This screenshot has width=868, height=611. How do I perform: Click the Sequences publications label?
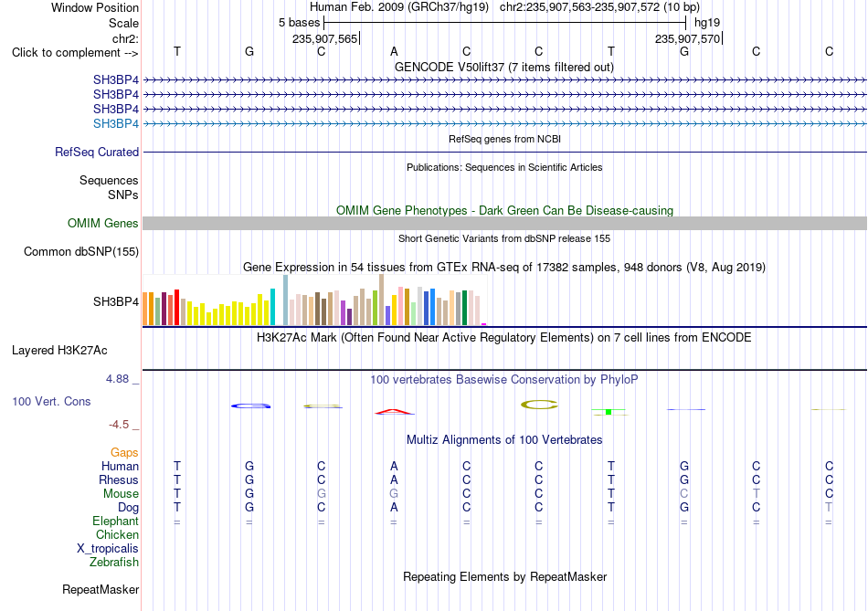click(x=109, y=181)
